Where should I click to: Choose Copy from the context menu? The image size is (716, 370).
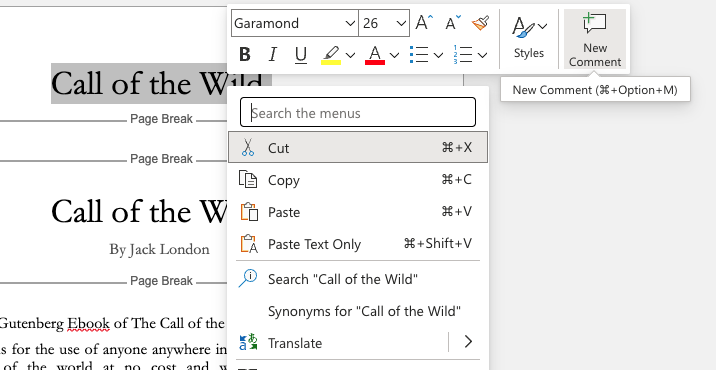(x=358, y=180)
